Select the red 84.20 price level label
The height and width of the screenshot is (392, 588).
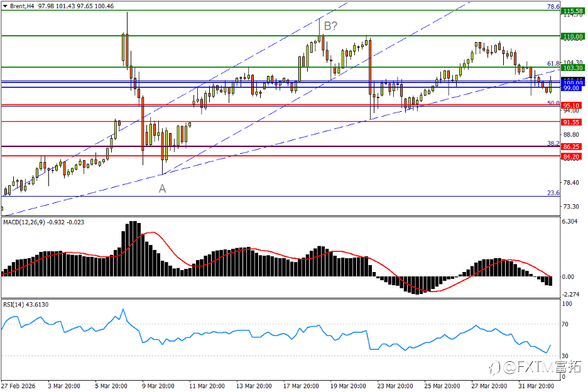[x=572, y=156]
